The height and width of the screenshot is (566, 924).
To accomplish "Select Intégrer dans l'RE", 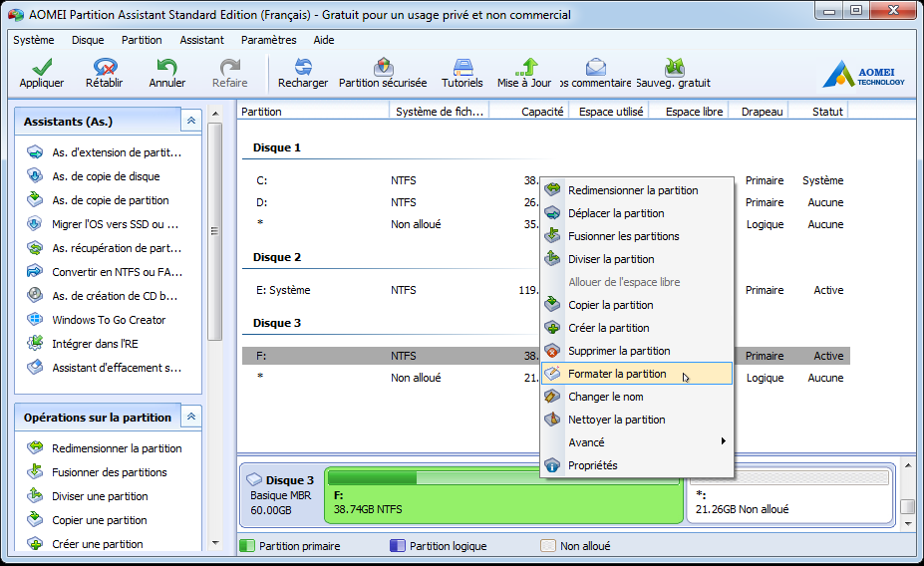I will tap(83, 344).
